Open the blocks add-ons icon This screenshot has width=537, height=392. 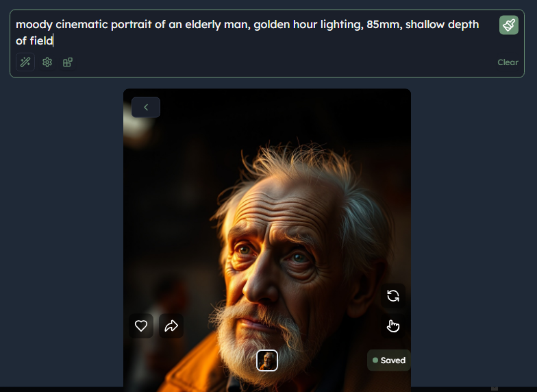coord(68,62)
